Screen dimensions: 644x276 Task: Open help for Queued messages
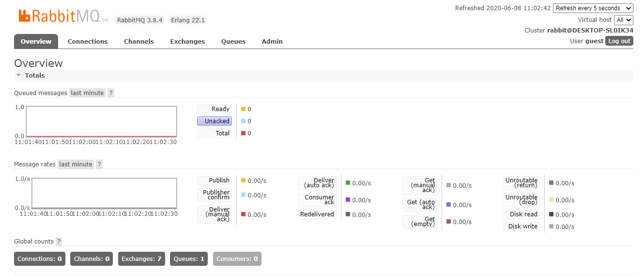point(111,93)
